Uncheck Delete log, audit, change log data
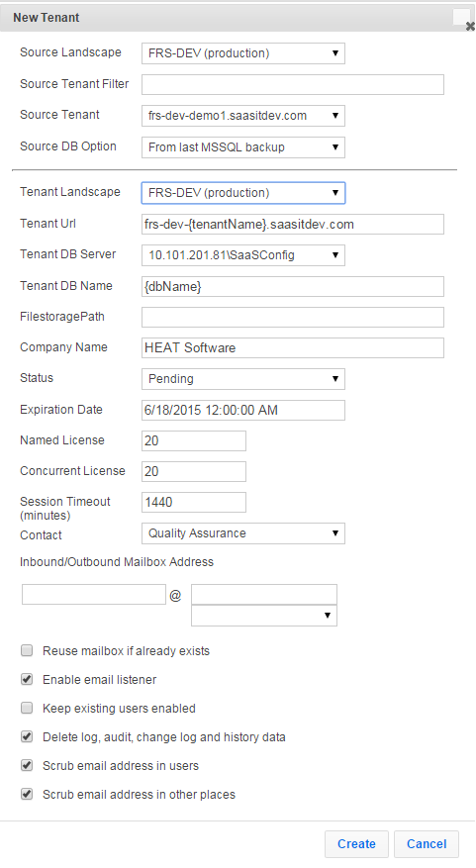The image size is (476, 868). pyautogui.click(x=27, y=736)
